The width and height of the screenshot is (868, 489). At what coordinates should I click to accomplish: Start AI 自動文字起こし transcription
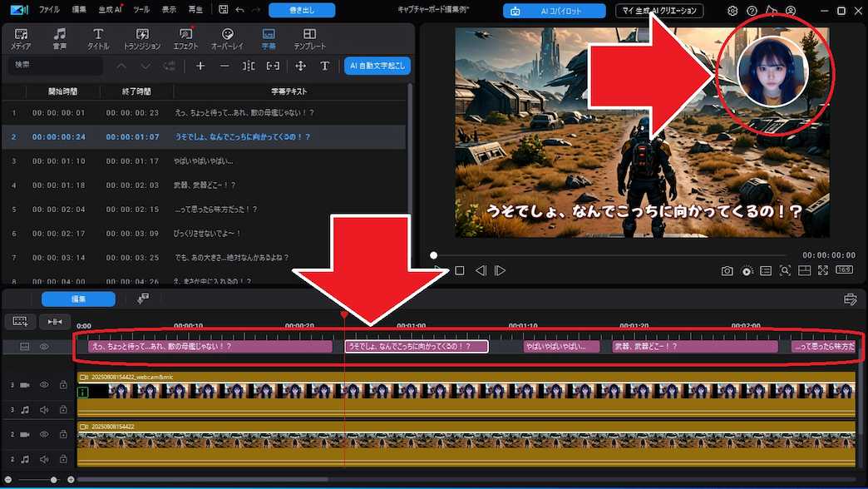[x=376, y=66]
